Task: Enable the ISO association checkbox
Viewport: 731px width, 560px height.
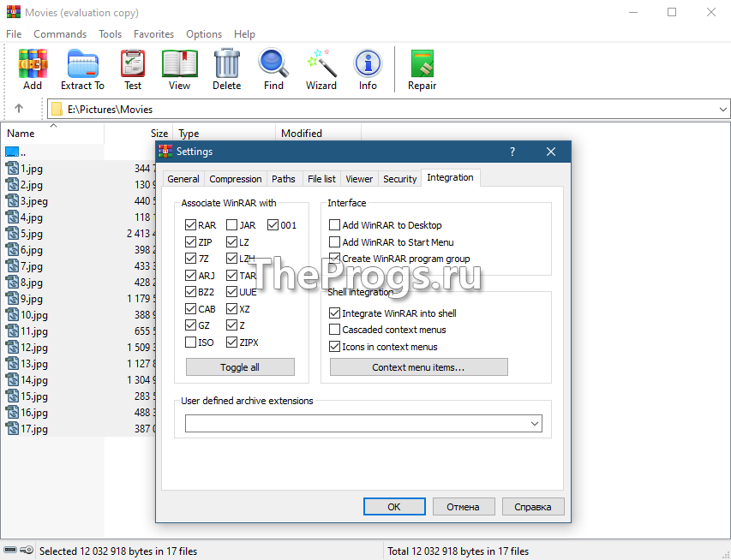Action: coord(190,343)
